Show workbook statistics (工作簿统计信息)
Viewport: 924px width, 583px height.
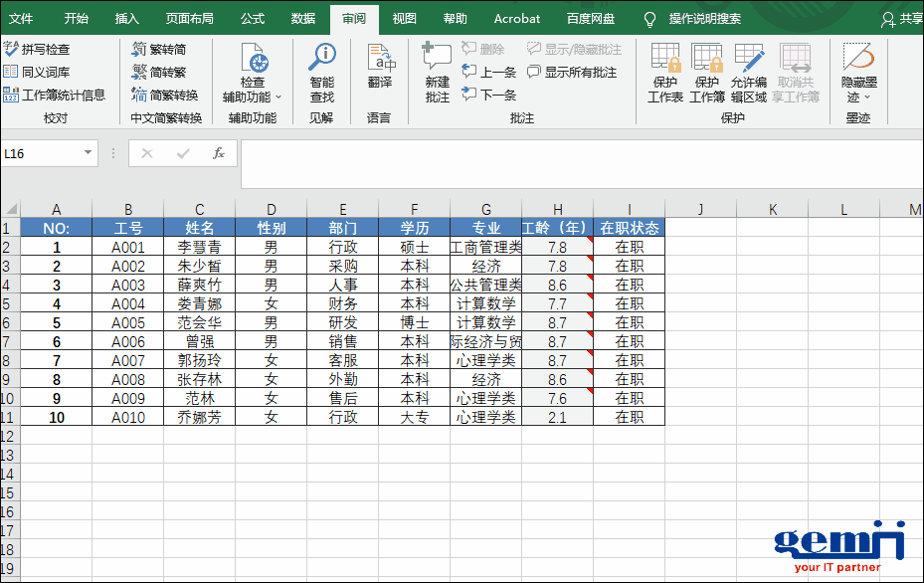55,96
